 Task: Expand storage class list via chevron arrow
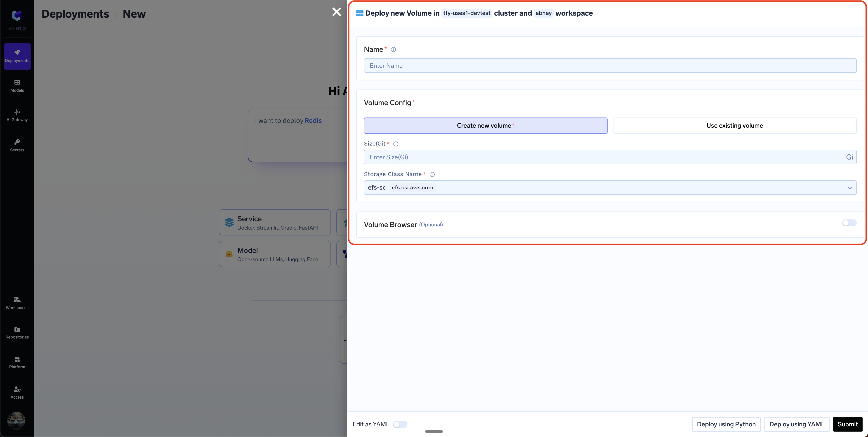click(849, 188)
